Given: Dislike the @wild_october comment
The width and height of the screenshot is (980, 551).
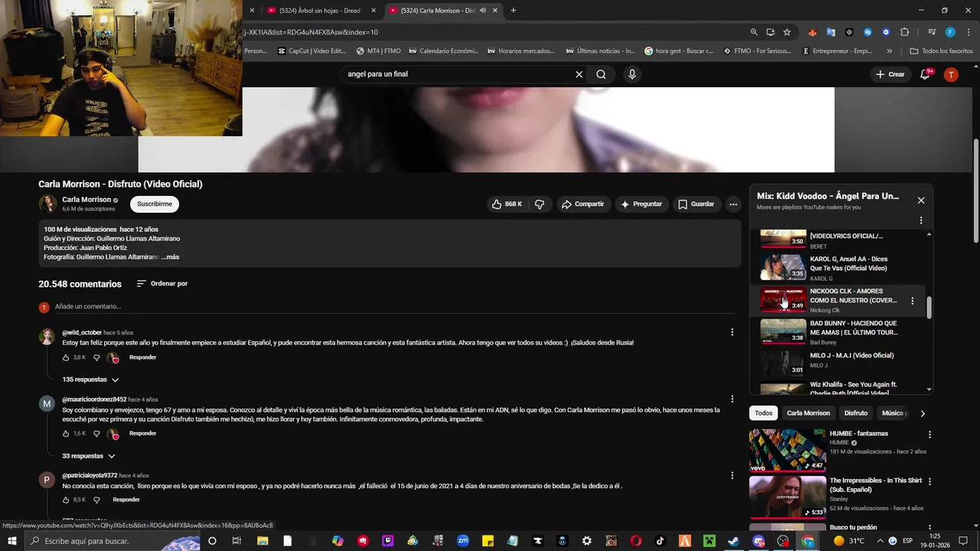Looking at the screenshot, I should tap(96, 357).
